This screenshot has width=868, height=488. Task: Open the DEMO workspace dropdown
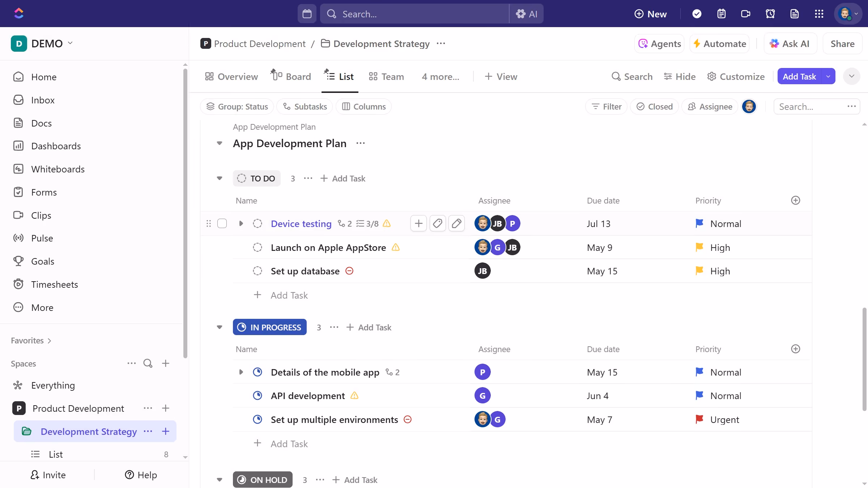click(x=42, y=43)
